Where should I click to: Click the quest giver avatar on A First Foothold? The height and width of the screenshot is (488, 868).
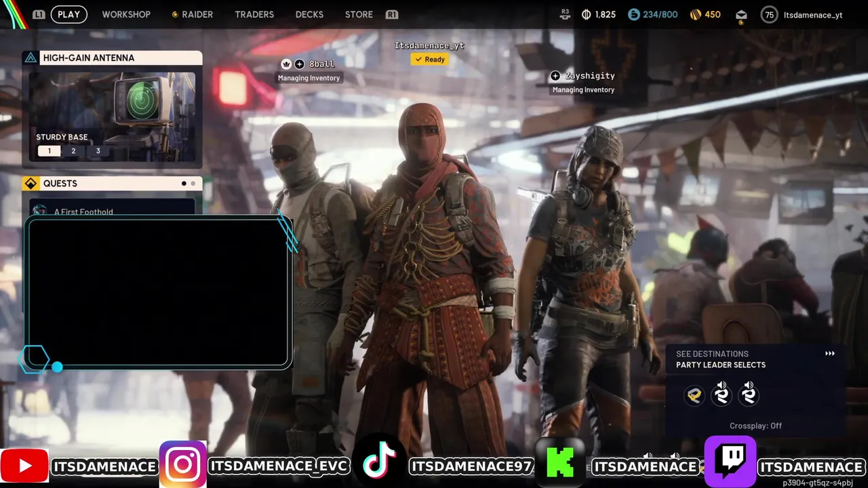tap(39, 210)
